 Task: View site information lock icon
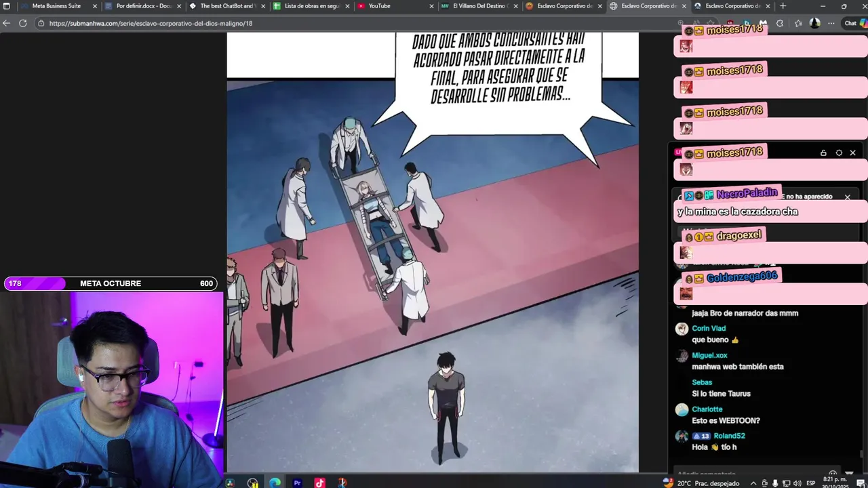41,23
